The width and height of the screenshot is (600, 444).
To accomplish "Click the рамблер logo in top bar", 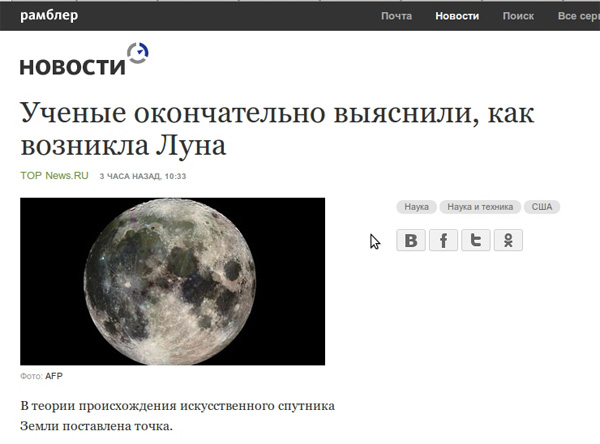I will 49,15.
